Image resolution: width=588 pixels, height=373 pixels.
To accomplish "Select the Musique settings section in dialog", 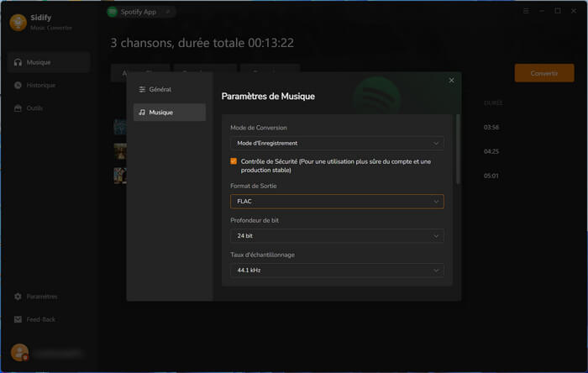I will (170, 112).
